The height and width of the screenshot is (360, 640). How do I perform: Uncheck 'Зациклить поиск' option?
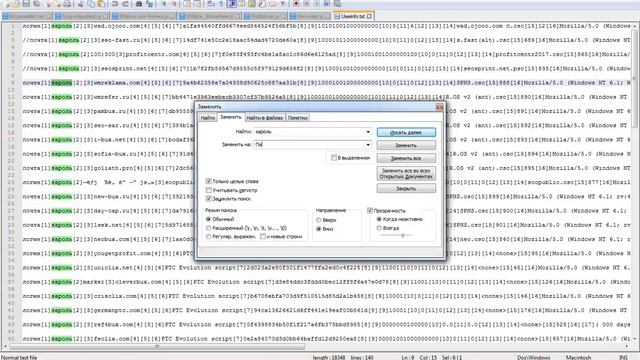[x=209, y=199]
